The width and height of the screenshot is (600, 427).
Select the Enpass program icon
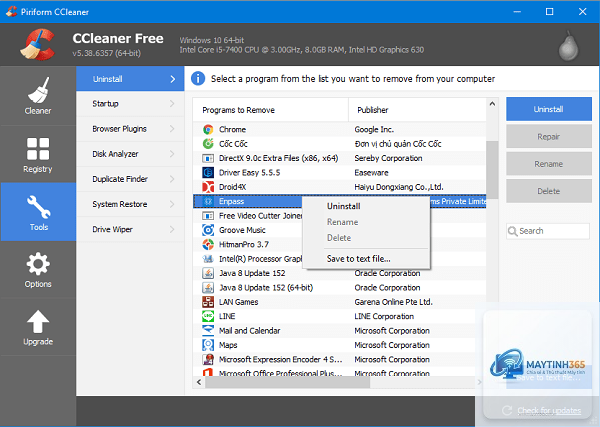click(208, 201)
